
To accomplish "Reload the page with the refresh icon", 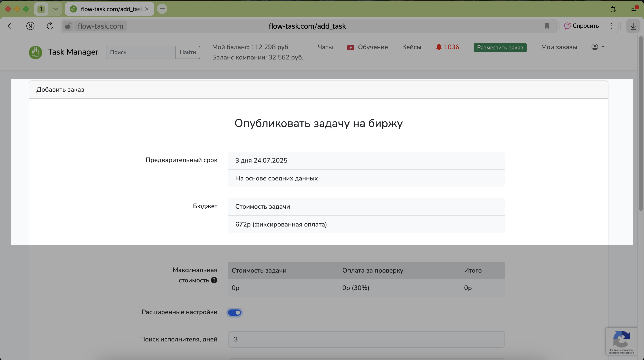I will (x=50, y=26).
